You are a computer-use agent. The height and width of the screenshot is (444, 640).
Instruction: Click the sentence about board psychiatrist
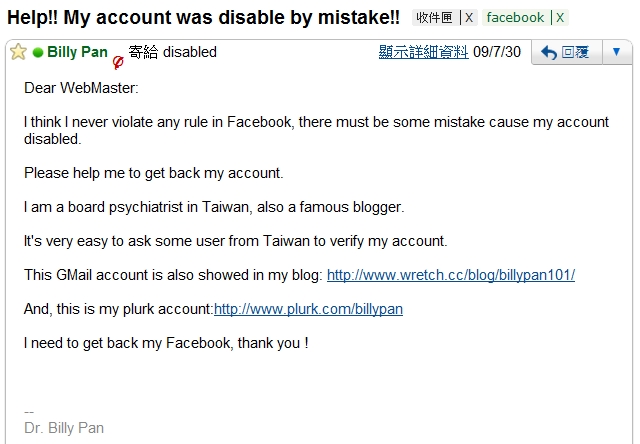click(214, 207)
